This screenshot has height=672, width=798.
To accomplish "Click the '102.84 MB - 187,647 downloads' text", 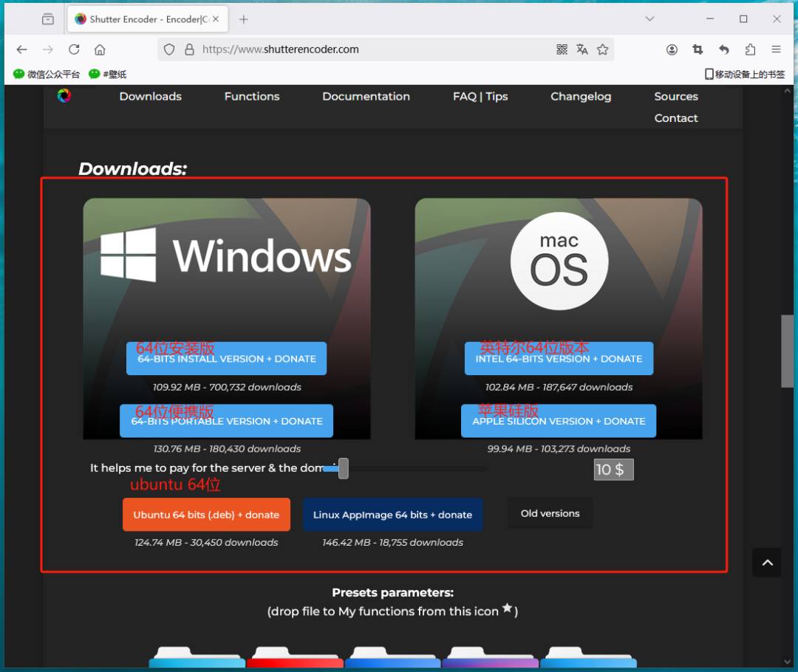I will [559, 387].
